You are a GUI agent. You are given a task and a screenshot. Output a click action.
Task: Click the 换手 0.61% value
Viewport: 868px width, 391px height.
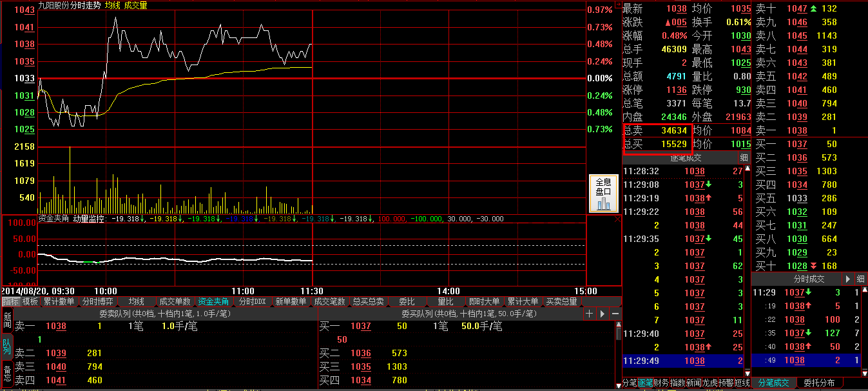click(738, 22)
